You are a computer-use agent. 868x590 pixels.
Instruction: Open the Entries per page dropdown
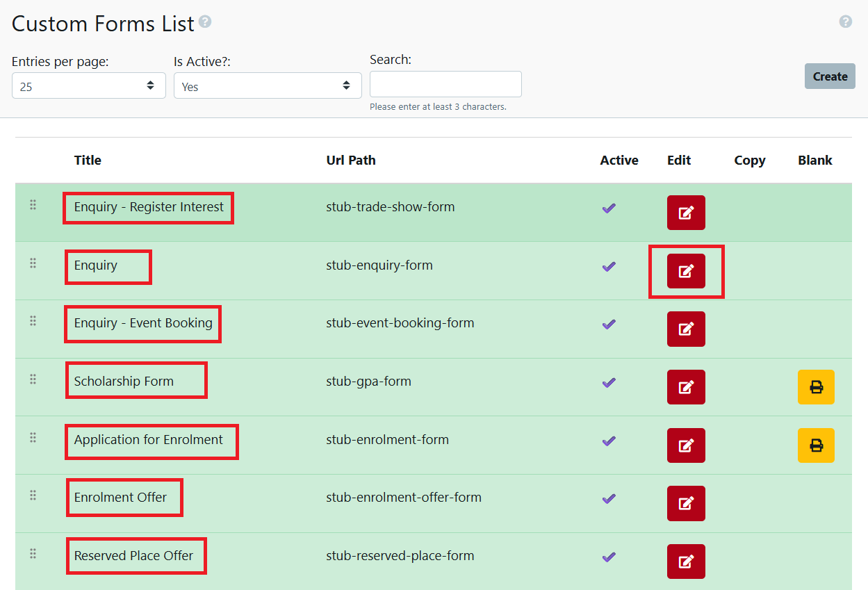pyautogui.click(x=88, y=86)
